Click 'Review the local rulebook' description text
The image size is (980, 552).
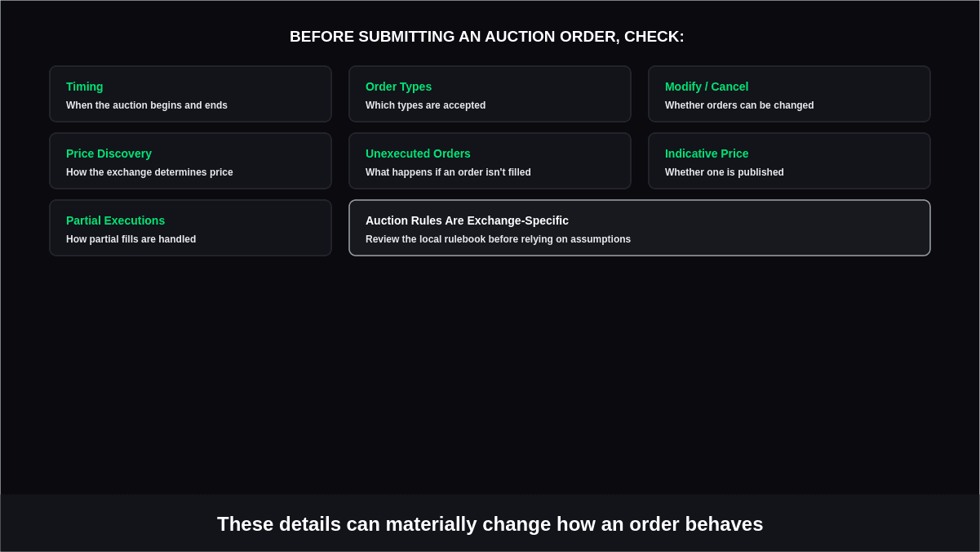[498, 239]
